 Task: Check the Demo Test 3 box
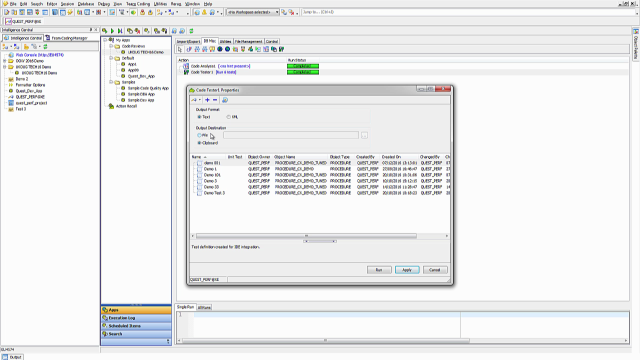[200, 193]
